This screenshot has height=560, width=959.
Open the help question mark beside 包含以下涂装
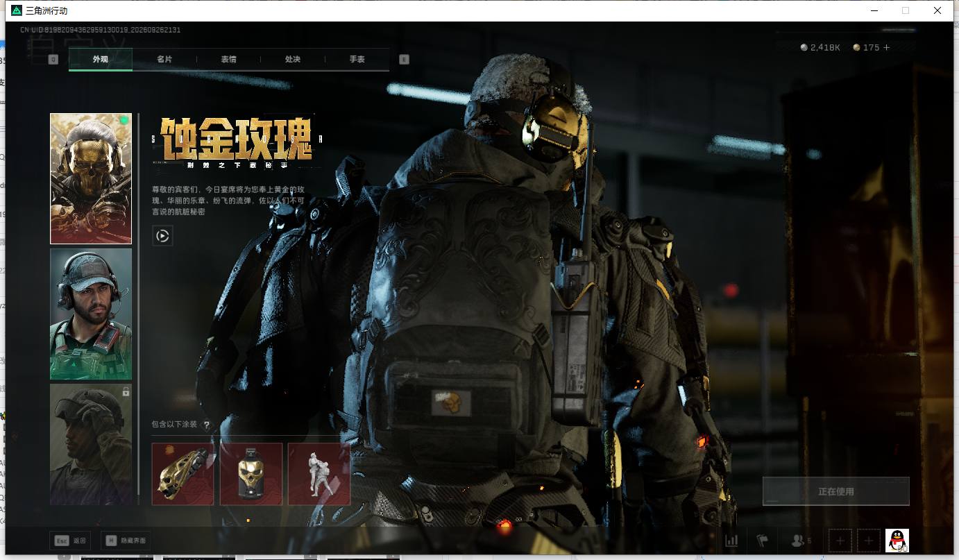206,425
